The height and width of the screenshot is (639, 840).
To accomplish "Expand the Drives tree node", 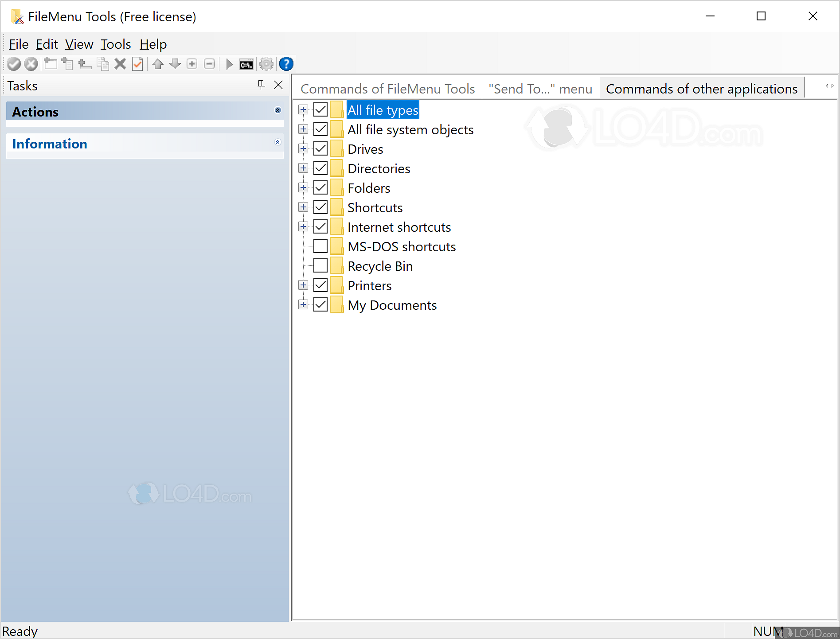I will (303, 148).
